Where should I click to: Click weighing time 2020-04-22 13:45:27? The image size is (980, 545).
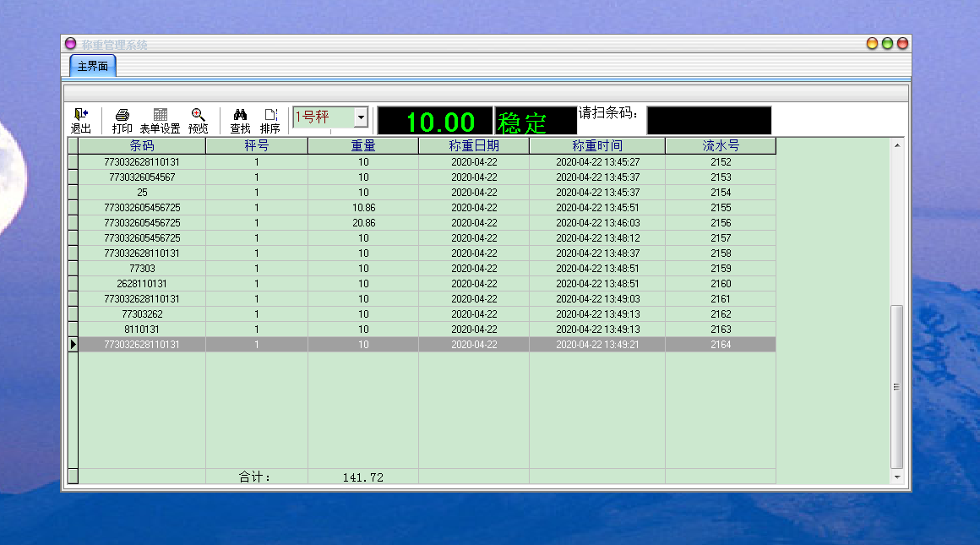tap(597, 162)
